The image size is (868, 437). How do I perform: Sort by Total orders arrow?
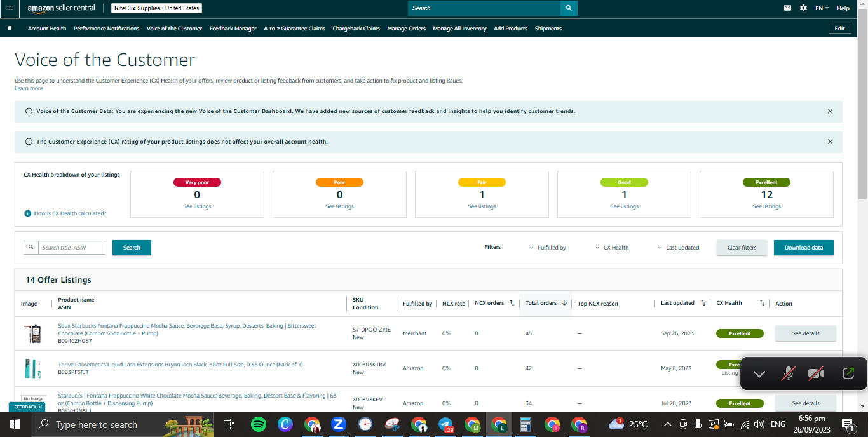click(564, 303)
